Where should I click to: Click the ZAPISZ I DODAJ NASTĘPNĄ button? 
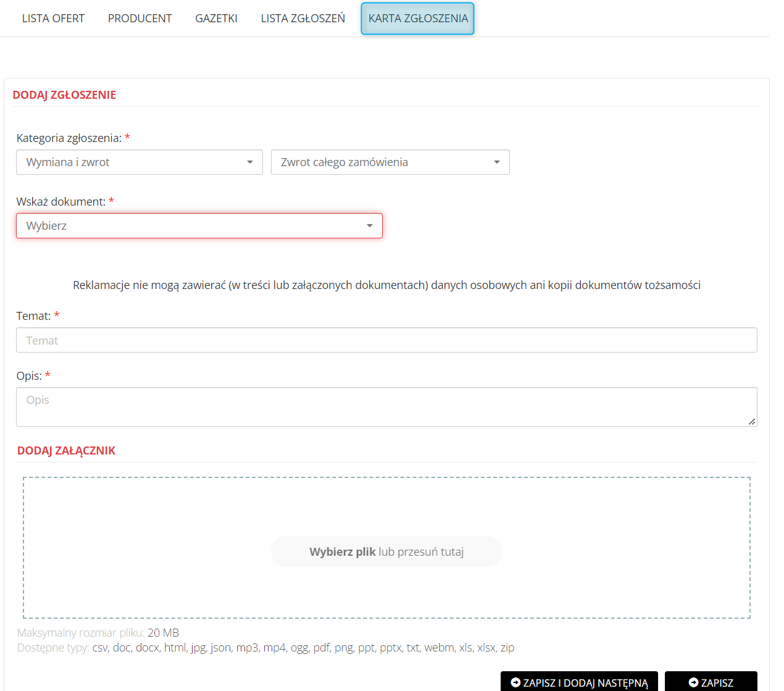pos(579,682)
